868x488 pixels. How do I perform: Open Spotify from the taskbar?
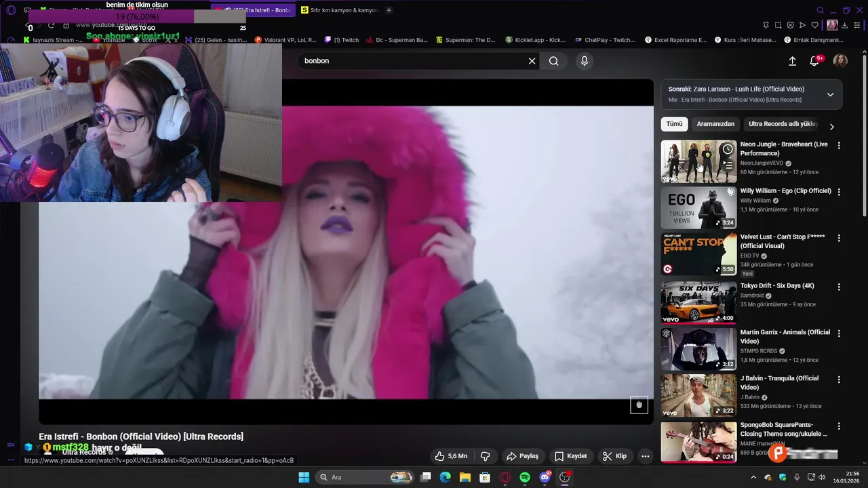coord(525,477)
